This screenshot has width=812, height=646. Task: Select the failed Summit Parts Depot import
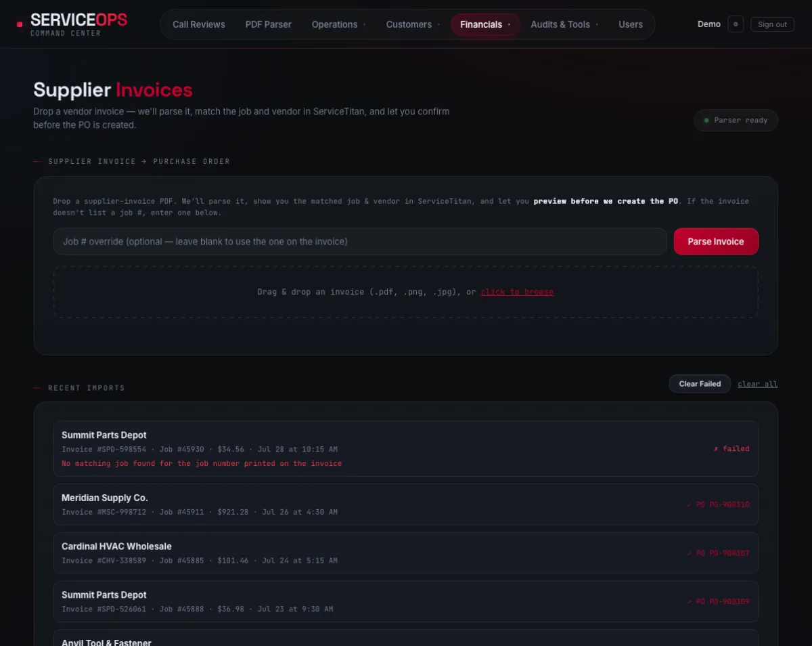[406, 449]
